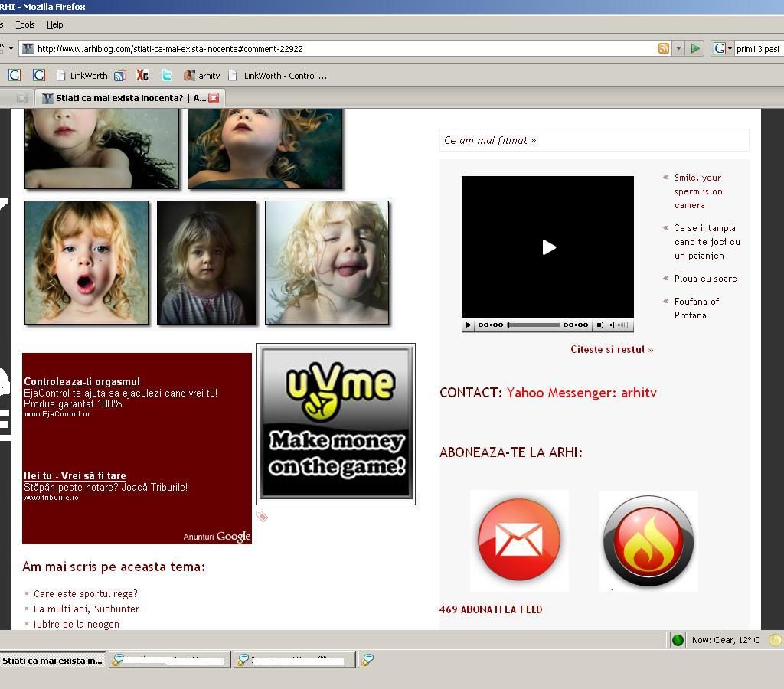Click the red email subscription icon
This screenshot has width=784, height=689.
[x=519, y=539]
